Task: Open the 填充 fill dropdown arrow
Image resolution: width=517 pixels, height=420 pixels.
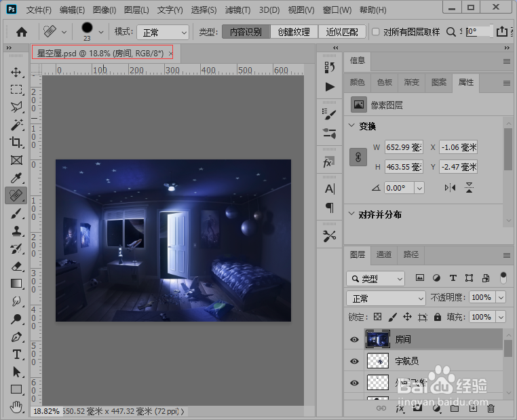Action: pos(501,317)
